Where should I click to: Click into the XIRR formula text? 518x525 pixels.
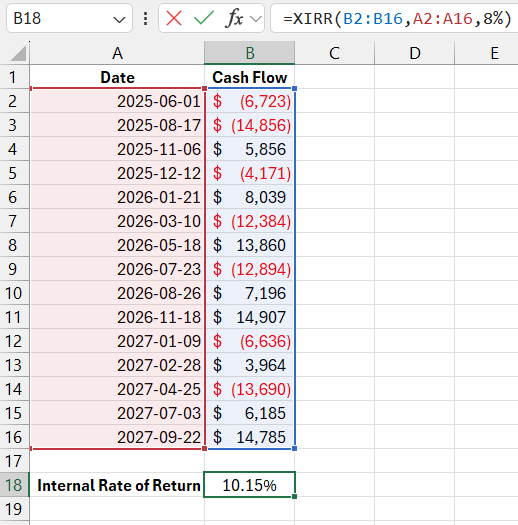point(396,18)
